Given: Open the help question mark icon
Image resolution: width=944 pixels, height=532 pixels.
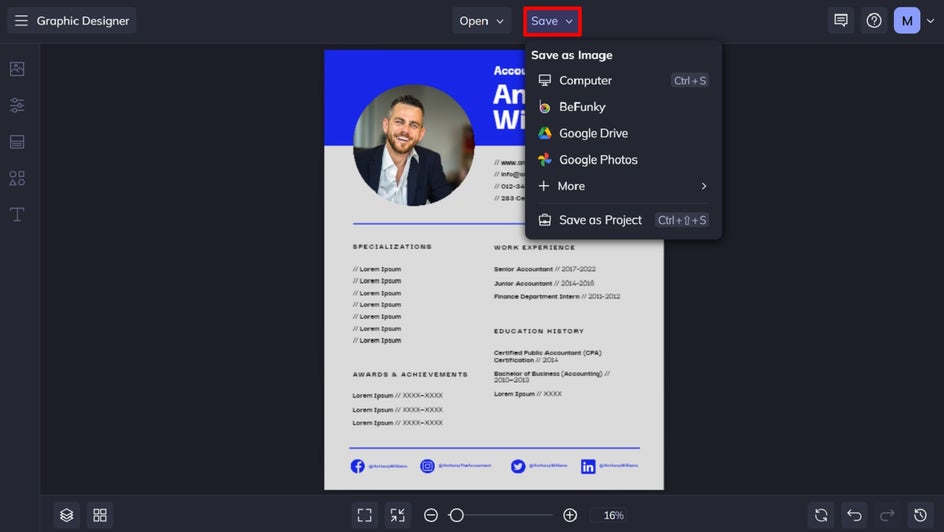Looking at the screenshot, I should pos(874,20).
